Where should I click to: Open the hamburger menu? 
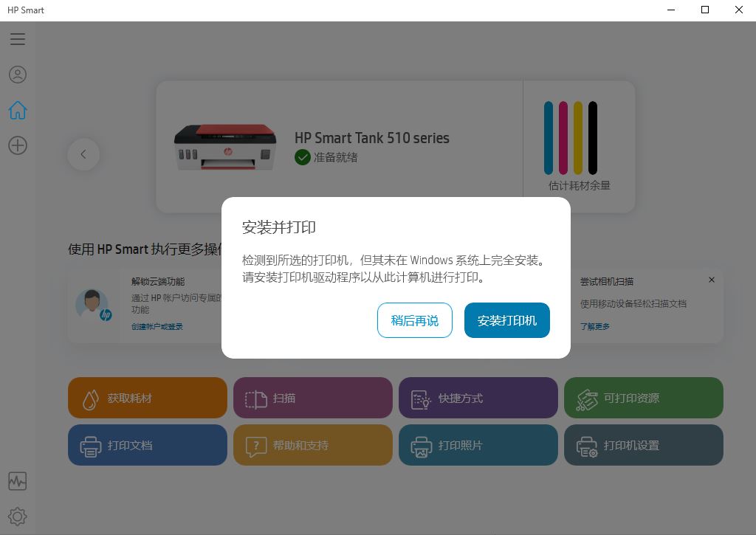pyautogui.click(x=17, y=39)
